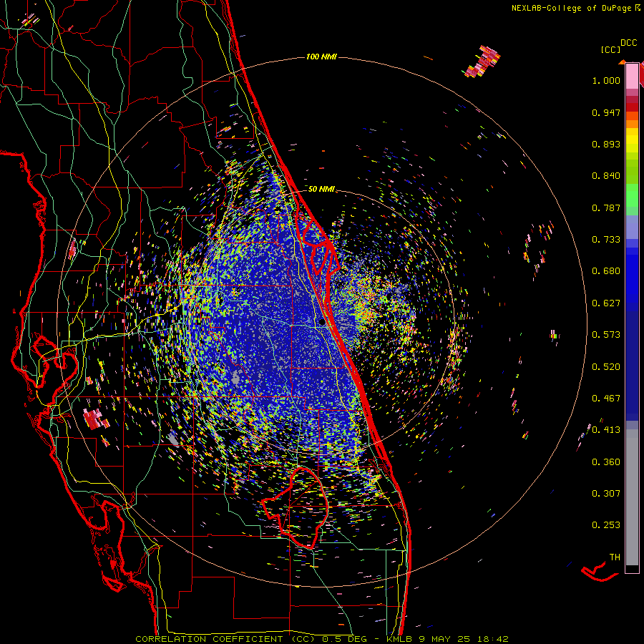644x644 pixels.
Task: Click the 100 NMI range ring label
Action: [x=321, y=57]
